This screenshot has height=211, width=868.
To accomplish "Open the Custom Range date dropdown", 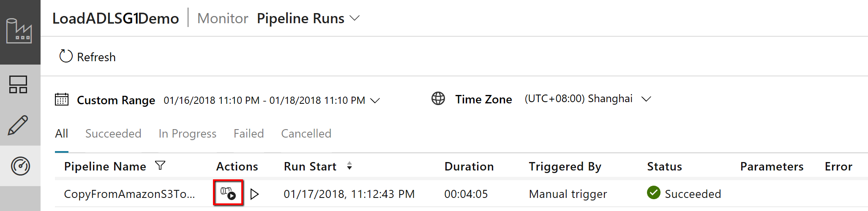I will click(x=375, y=100).
